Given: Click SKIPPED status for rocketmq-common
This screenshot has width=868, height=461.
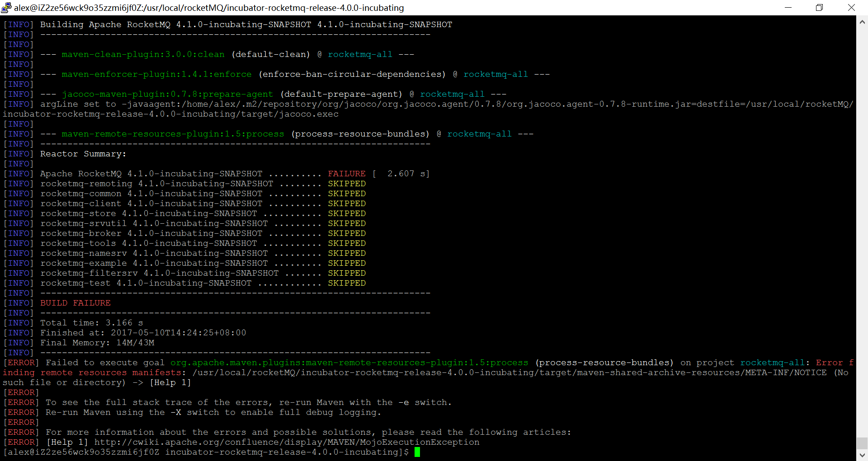Looking at the screenshot, I should tap(347, 193).
